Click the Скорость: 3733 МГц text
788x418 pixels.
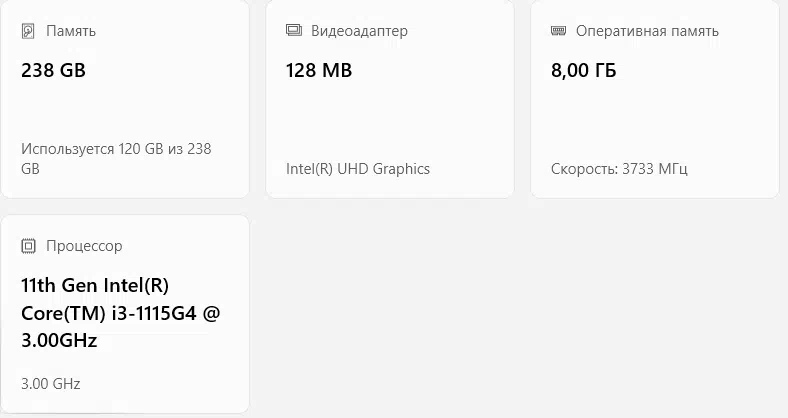[619, 169]
